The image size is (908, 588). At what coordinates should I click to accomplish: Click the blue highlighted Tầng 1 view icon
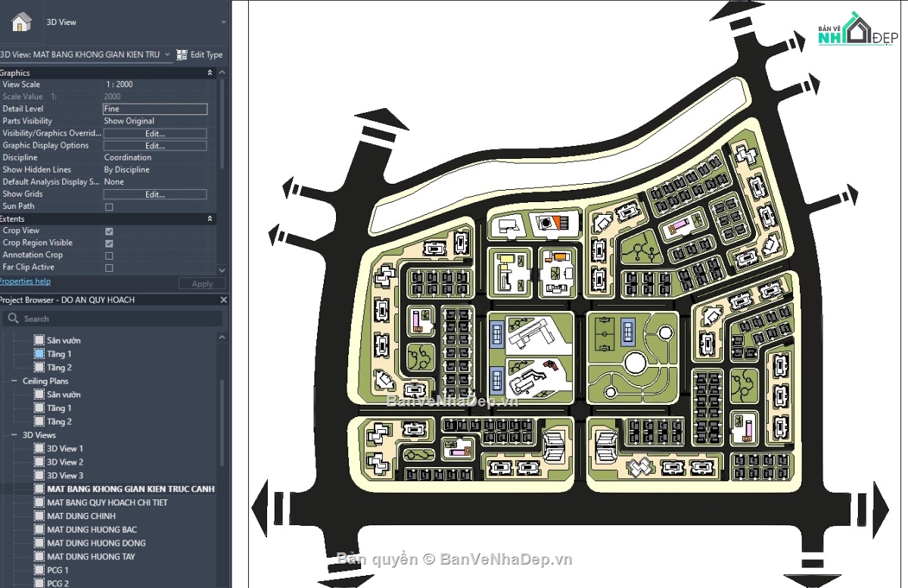(x=39, y=354)
